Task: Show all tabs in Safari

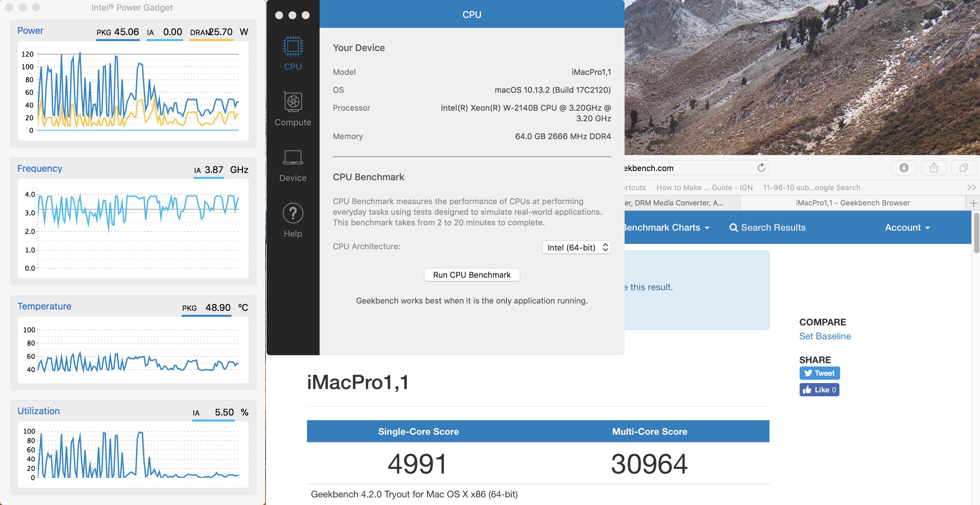Action: coord(963,168)
